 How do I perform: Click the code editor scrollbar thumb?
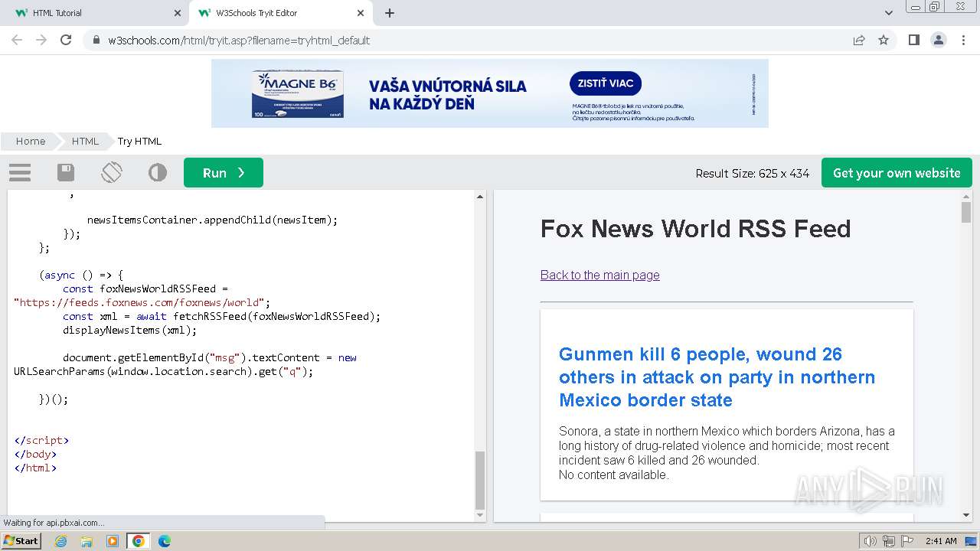click(x=480, y=480)
